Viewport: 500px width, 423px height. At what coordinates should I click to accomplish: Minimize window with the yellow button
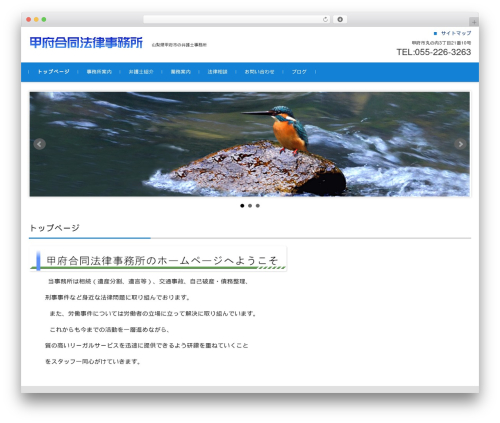tap(36, 19)
